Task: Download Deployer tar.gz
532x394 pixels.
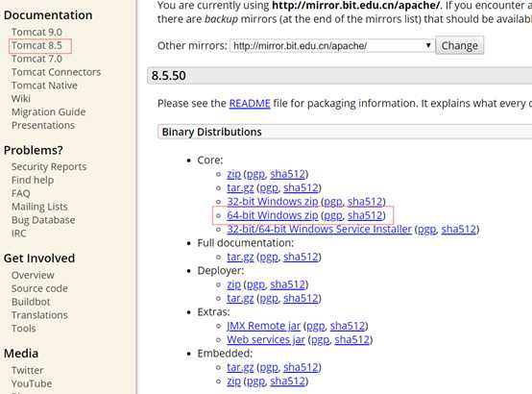Action: 240,299
